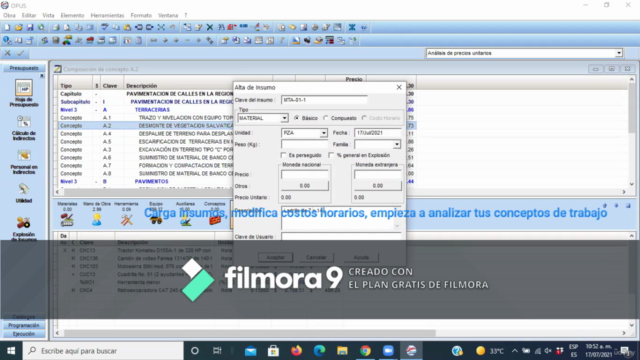The image size is (640, 360).
Task: Switch to the Programación sidebar tab
Action: tap(24, 325)
